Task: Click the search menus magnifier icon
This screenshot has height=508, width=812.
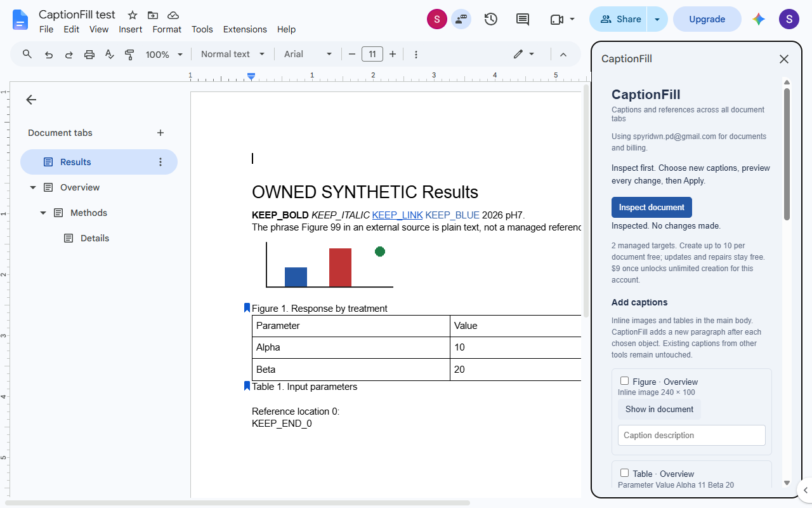Action: tap(27, 54)
